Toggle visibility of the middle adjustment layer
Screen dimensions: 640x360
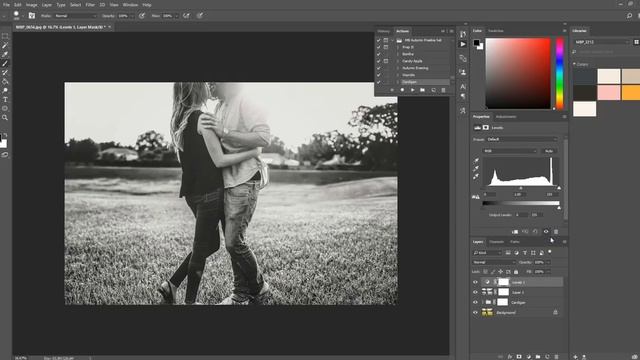click(x=475, y=292)
